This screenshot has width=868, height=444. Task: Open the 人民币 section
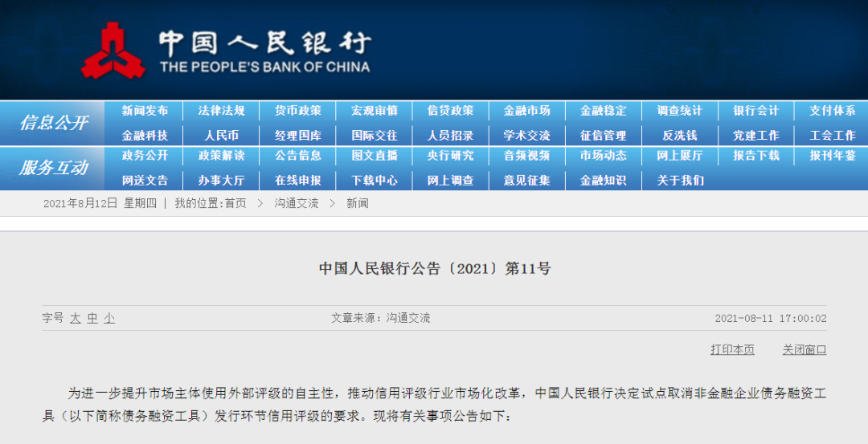(222, 136)
